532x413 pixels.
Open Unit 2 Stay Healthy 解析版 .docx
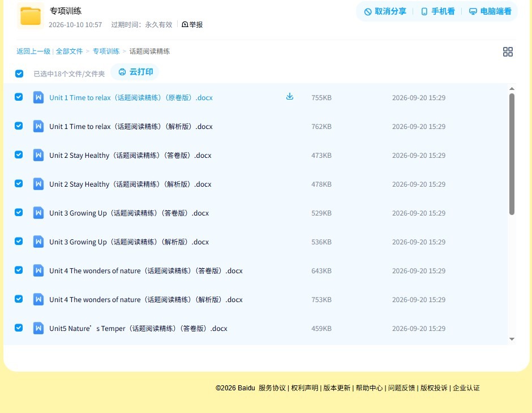click(x=130, y=184)
